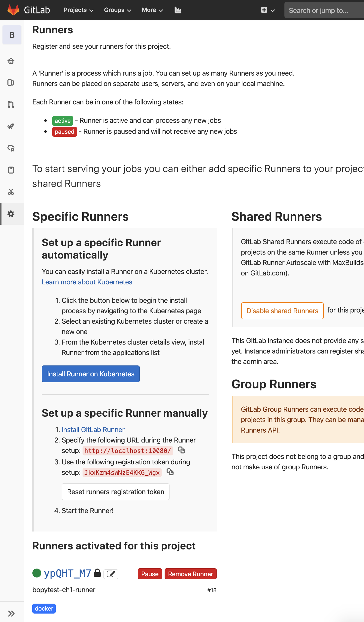Select the JkxKzm4sWNzE4KKG_Wgx token text
The height and width of the screenshot is (622, 364).
[122, 472]
